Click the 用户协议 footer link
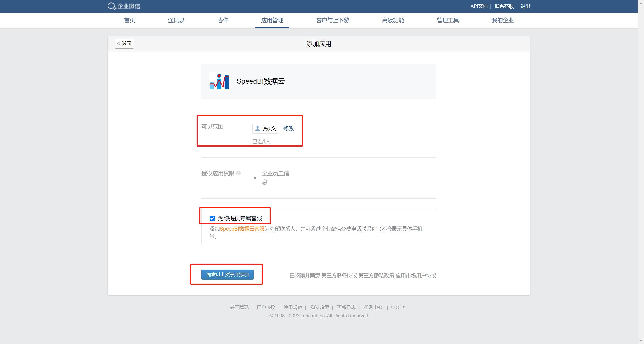This screenshot has width=644, height=344. pos(266,307)
